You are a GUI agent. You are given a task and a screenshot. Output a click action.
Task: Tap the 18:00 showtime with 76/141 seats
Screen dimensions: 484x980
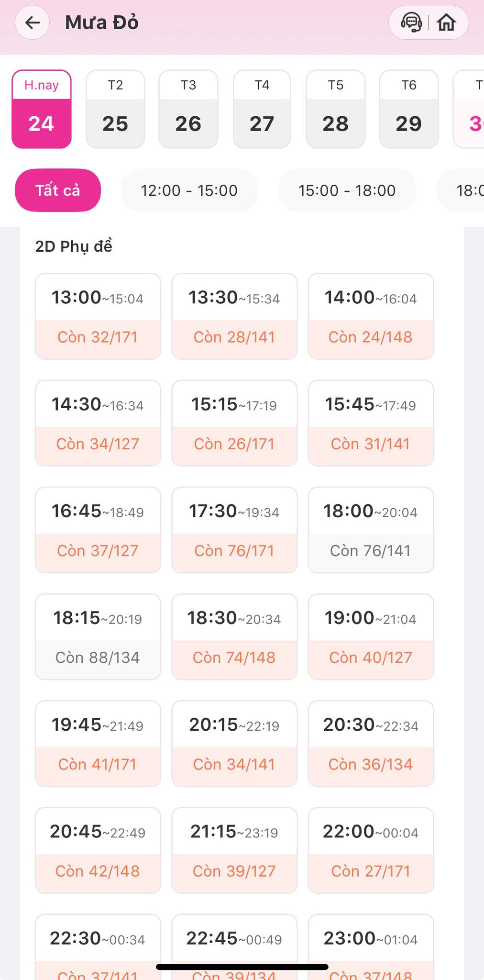371,530
